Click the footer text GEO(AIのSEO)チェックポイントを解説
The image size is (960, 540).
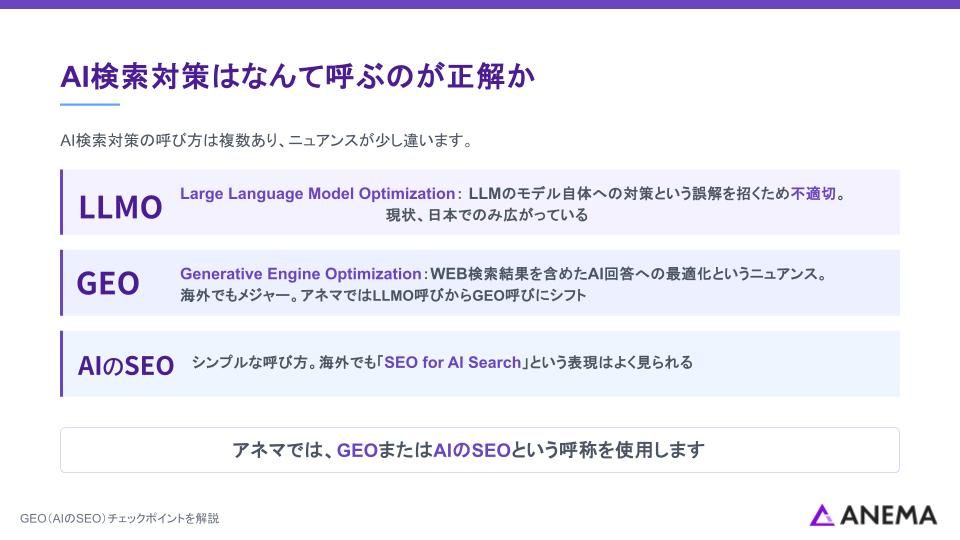click(119, 518)
